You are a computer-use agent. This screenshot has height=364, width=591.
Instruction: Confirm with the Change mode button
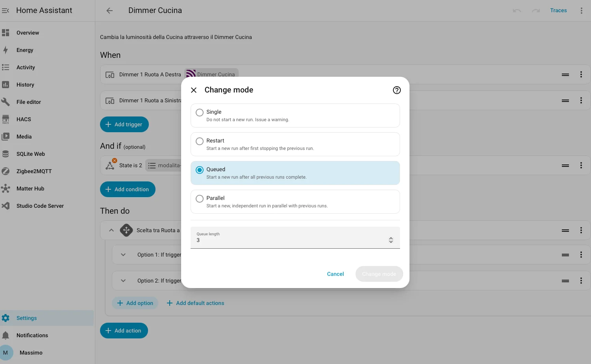coord(379,274)
